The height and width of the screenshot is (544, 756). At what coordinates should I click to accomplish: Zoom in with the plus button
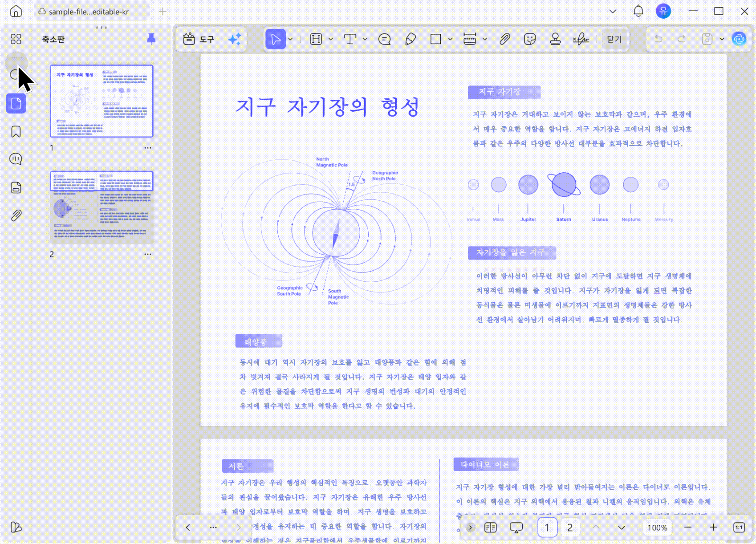tap(713, 528)
